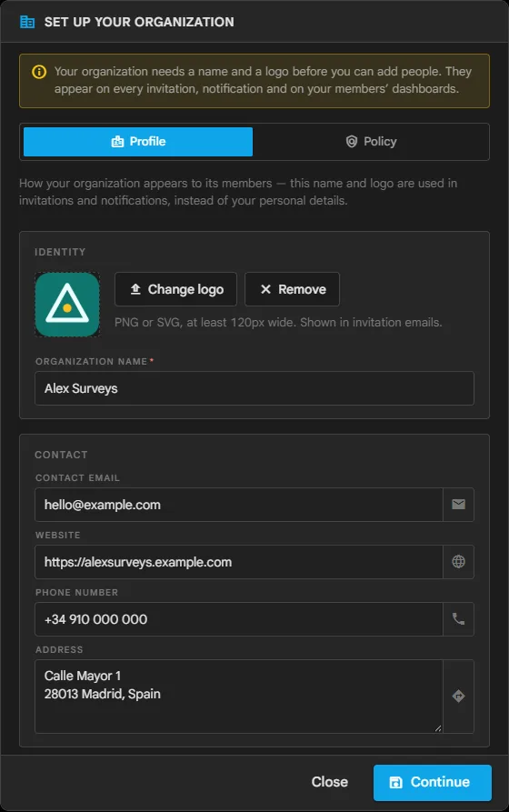Click the organization building icon in header
Viewport: 509px width, 812px height.
tap(27, 22)
